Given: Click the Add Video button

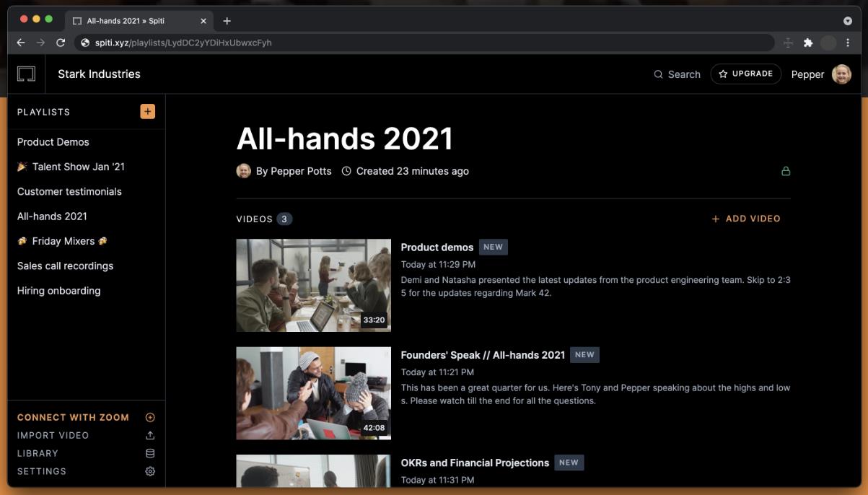Looking at the screenshot, I should tap(746, 219).
